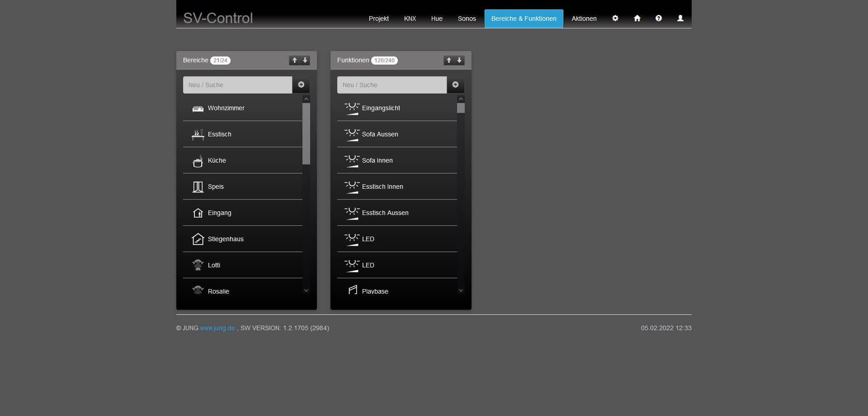
Task: Select the Sofa Innen function text
Action: click(377, 160)
